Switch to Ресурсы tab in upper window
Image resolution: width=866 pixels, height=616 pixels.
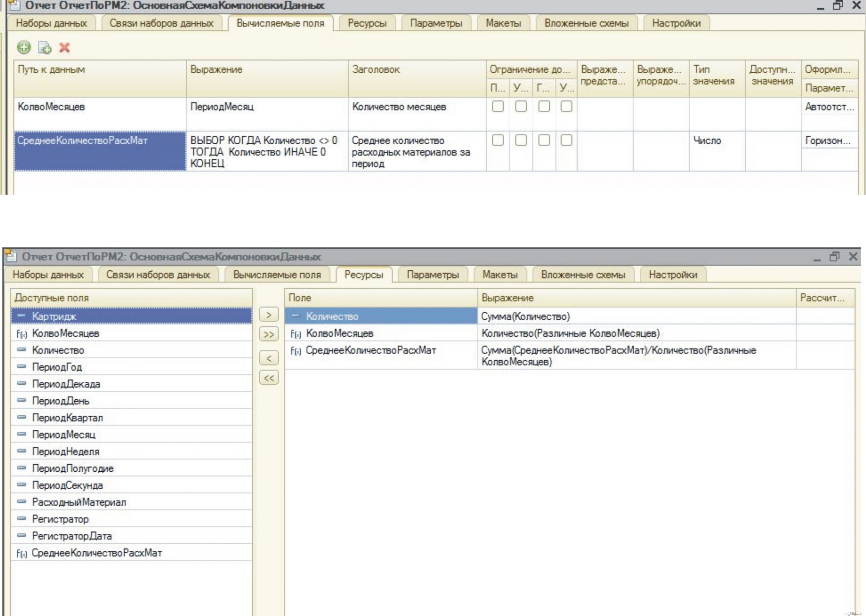point(367,23)
